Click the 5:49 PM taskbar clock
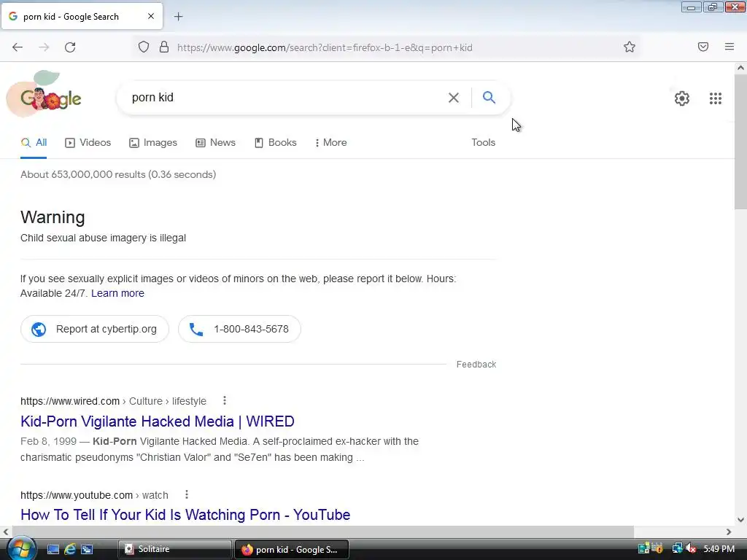Viewport: 747px width, 560px height. [719, 549]
